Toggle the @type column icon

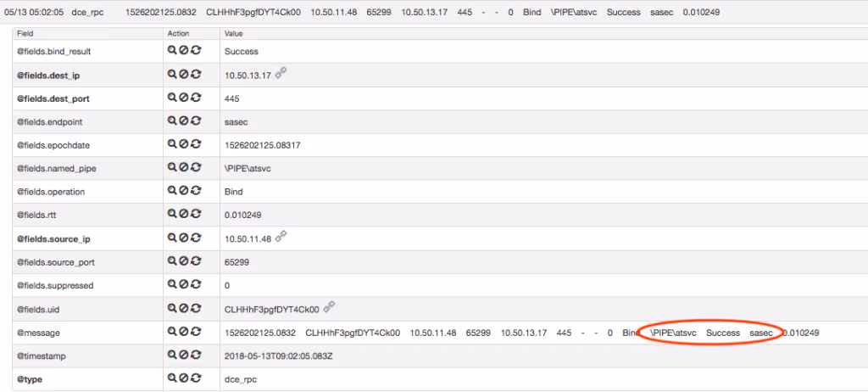tap(196, 378)
